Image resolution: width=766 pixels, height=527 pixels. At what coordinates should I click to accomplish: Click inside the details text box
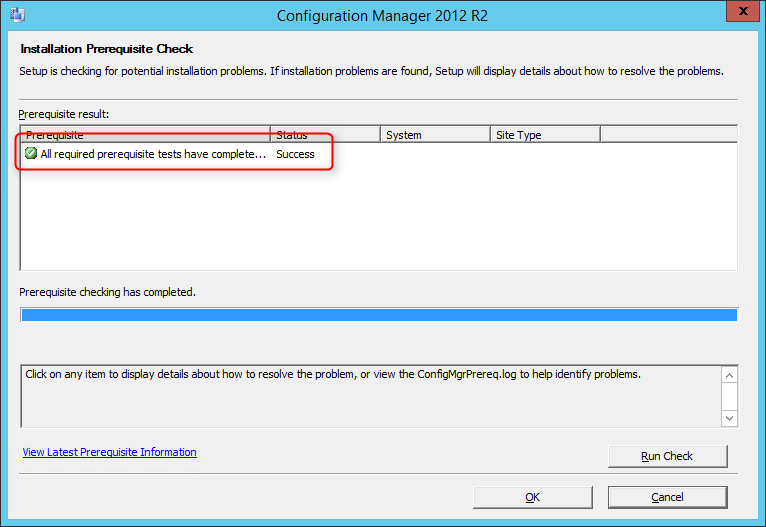(371, 397)
